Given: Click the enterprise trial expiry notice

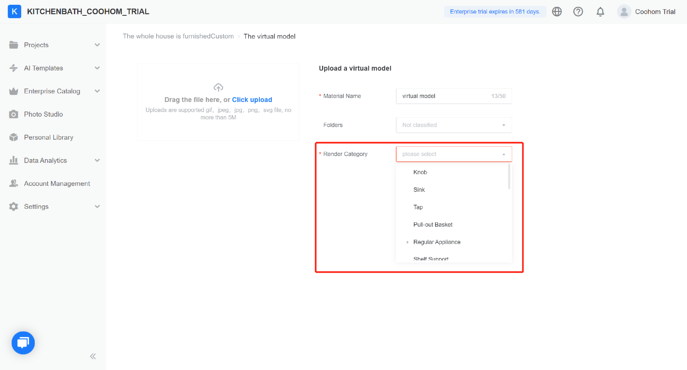Looking at the screenshot, I should (495, 12).
